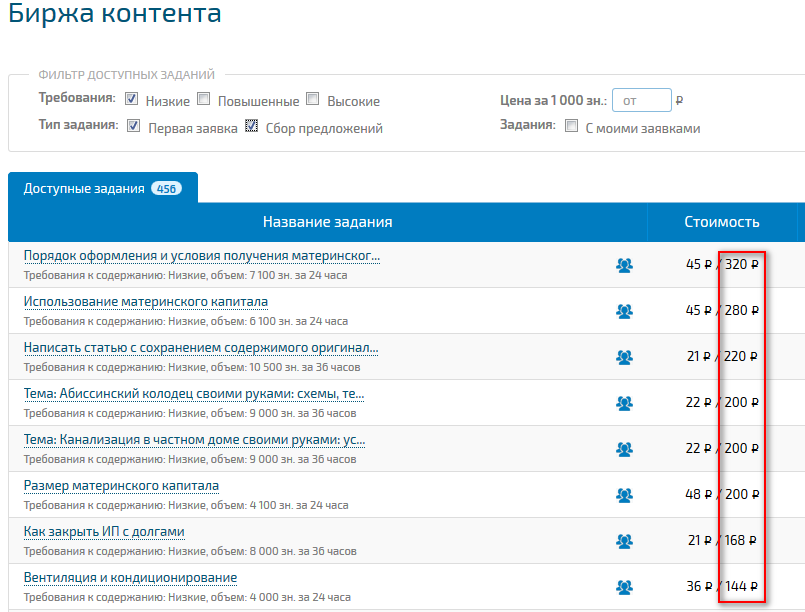
Task: Click group icon in Как закрыть ИП row
Action: click(x=624, y=541)
